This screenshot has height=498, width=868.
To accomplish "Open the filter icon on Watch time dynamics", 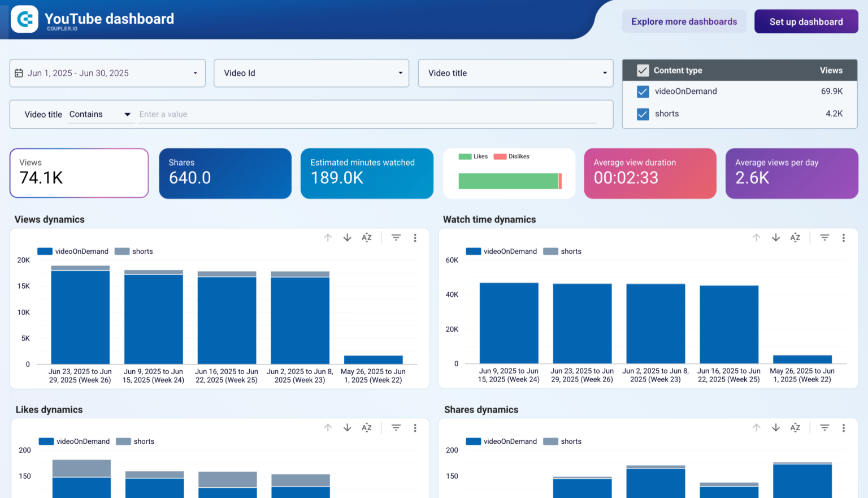I will tap(824, 237).
